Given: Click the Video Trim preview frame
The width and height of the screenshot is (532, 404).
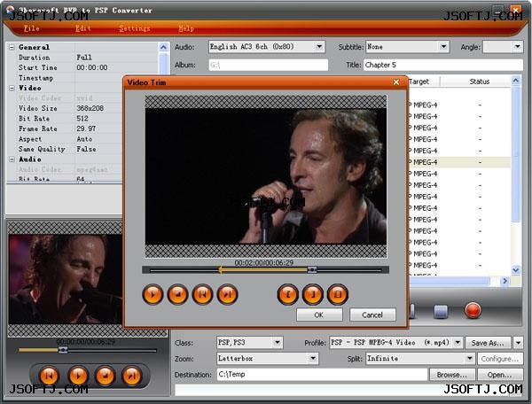Looking at the screenshot, I should coord(266,176).
